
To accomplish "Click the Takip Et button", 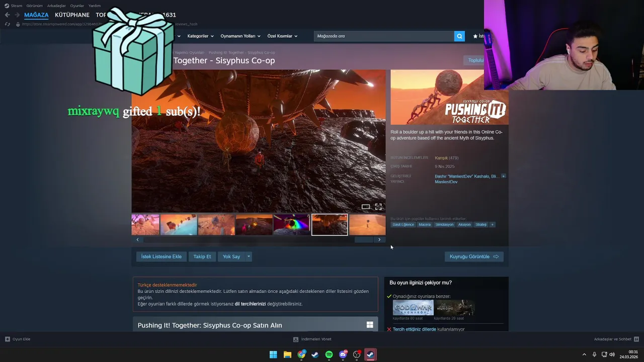I will (x=202, y=256).
